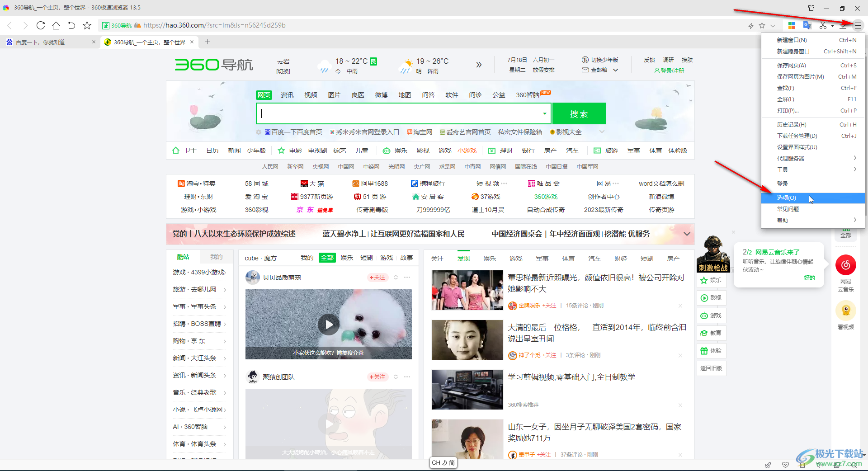Choose 新建隐身窗口 menu entry

tap(813, 52)
